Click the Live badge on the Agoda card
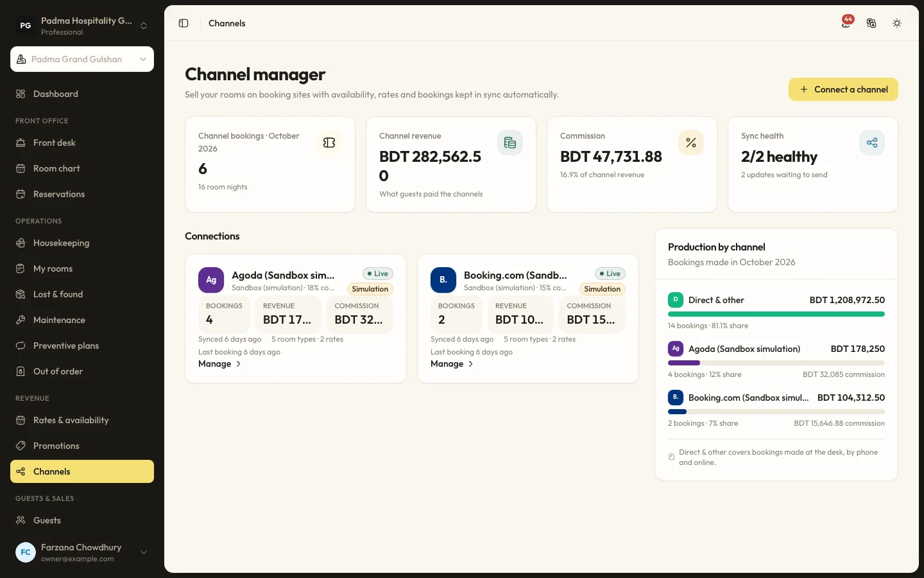 click(378, 274)
